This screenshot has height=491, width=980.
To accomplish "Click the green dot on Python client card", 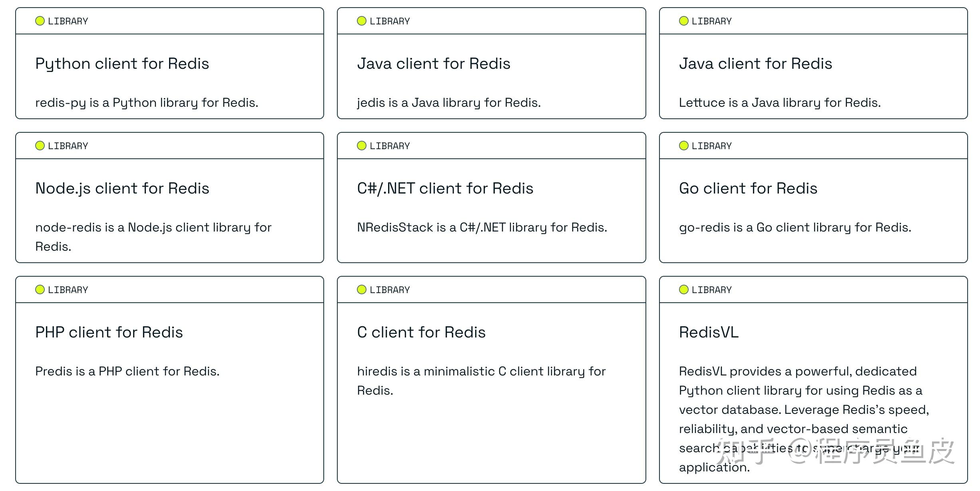I will pos(40,21).
